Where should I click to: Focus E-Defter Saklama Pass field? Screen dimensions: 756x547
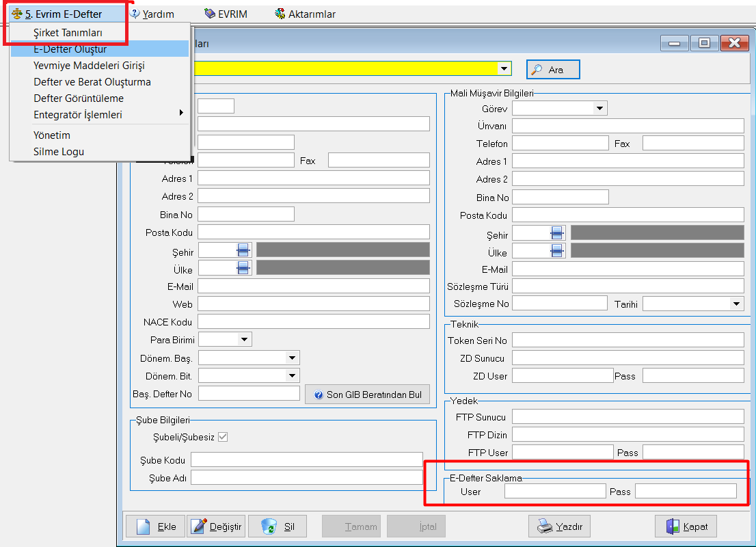point(686,491)
